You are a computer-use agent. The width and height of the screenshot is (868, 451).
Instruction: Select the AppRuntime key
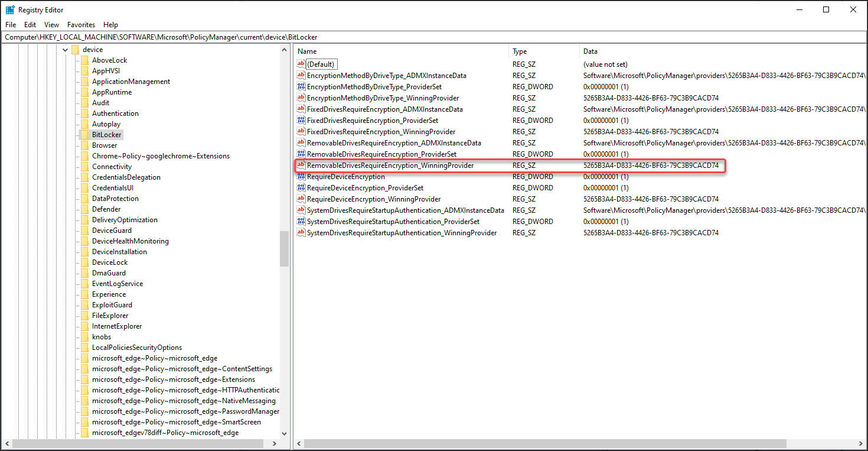click(x=112, y=92)
